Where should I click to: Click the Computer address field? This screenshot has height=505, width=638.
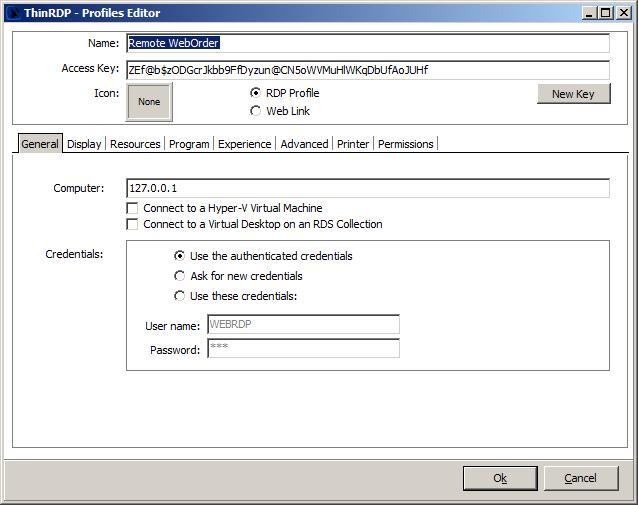(x=368, y=188)
